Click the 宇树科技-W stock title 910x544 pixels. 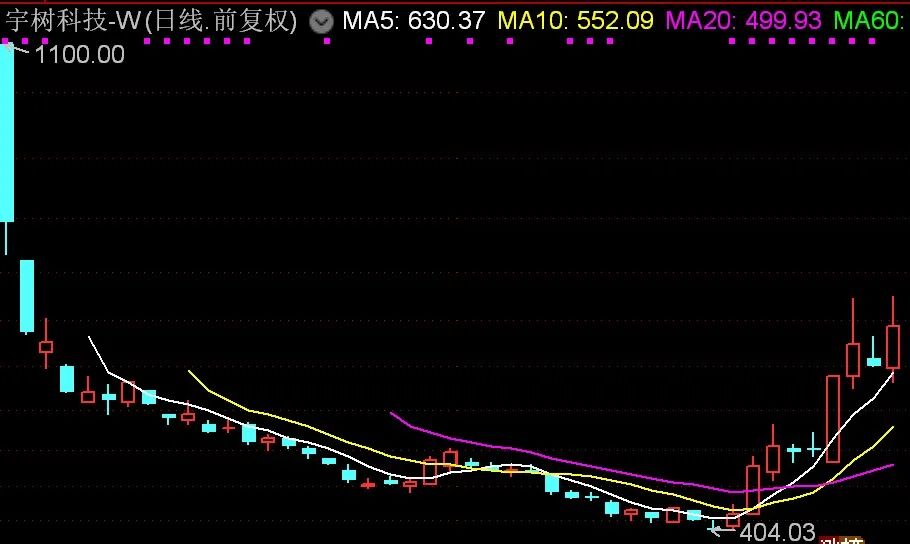pyautogui.click(x=73, y=21)
